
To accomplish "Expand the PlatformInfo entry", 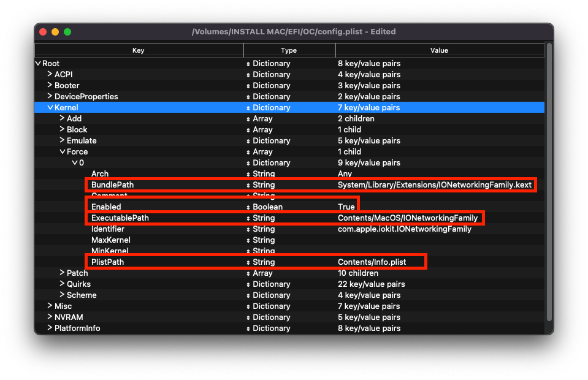I will [x=50, y=329].
